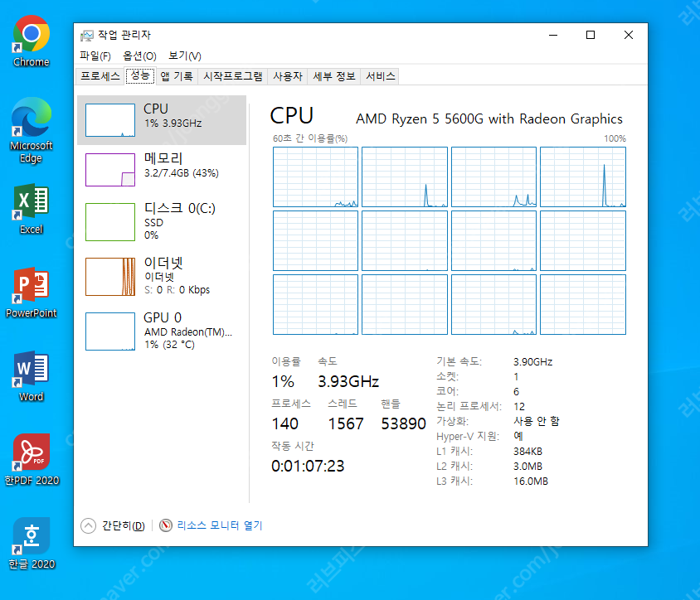Minimize the Task Manager window
This screenshot has width=700, height=600.
pos(553,35)
